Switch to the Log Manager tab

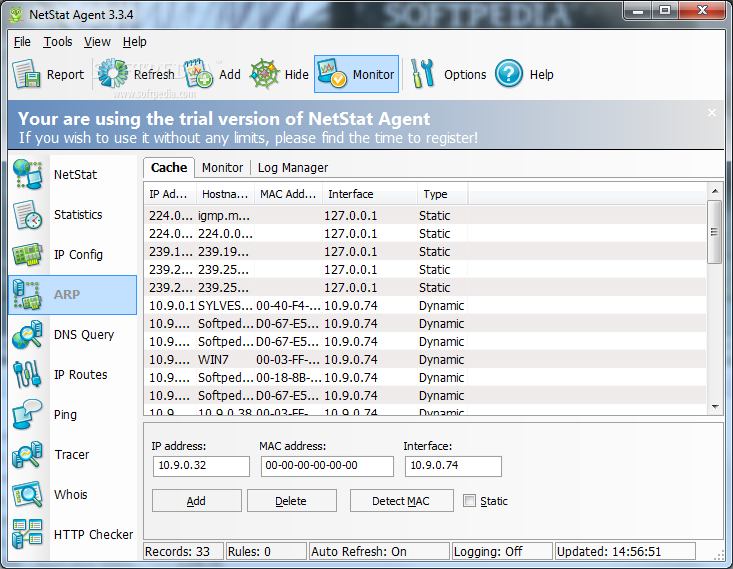click(x=293, y=167)
